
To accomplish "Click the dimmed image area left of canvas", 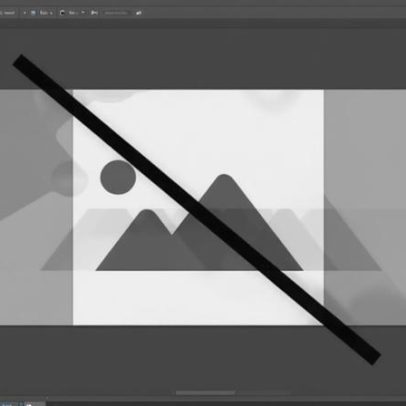I will coord(36,207).
